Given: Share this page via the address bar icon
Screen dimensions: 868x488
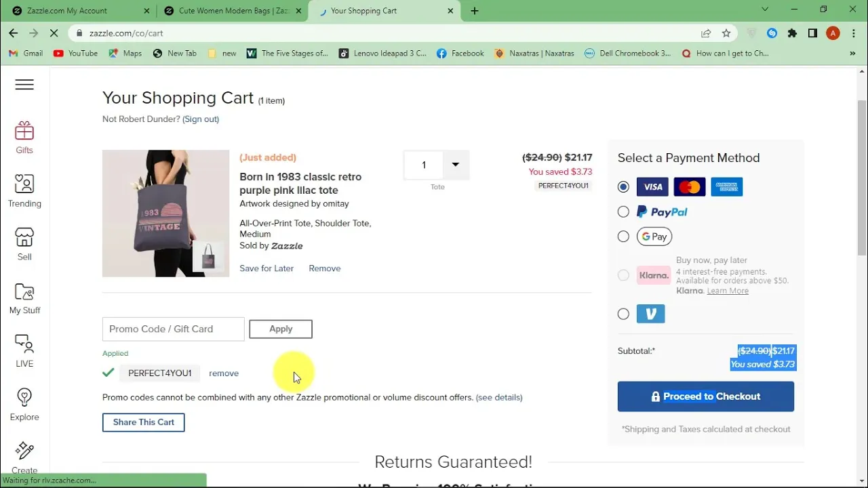Looking at the screenshot, I should coord(706,33).
